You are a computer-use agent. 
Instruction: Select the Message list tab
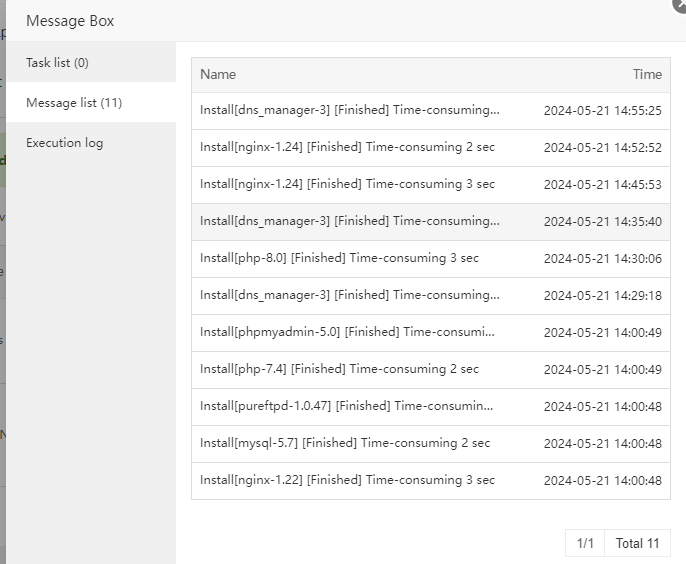point(74,103)
